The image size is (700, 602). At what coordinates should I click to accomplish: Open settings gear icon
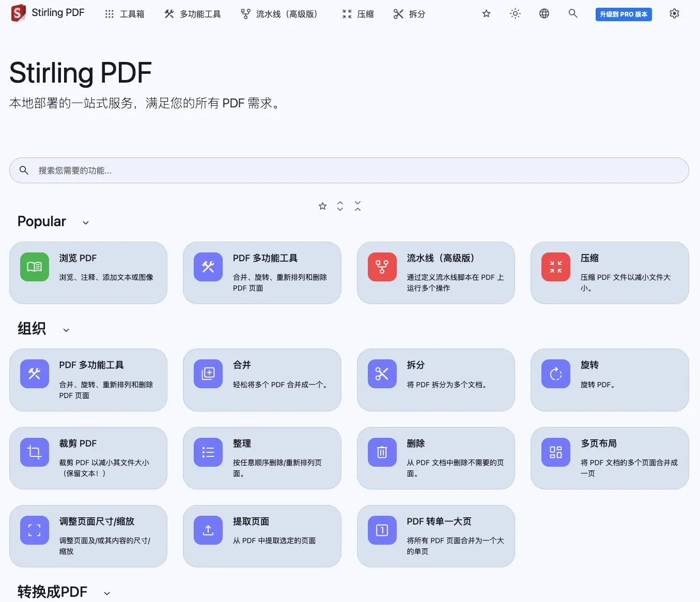(674, 14)
